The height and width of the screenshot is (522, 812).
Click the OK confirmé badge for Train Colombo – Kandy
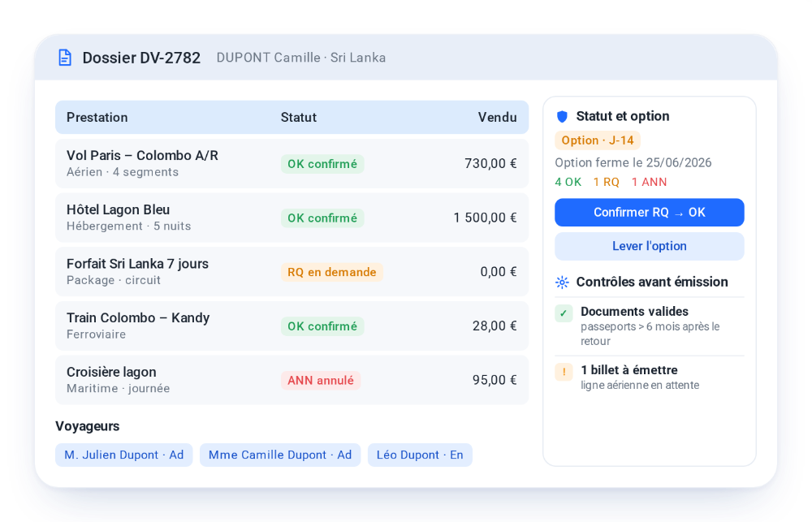point(322,326)
